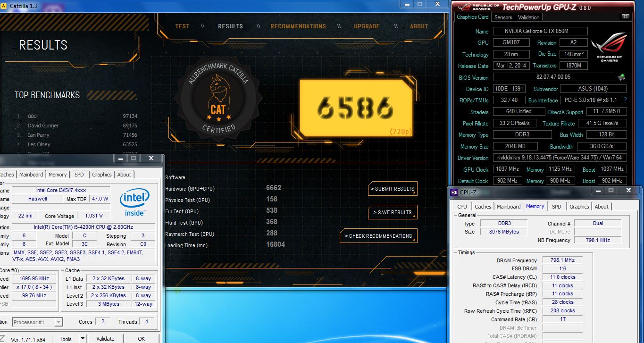Viewport: 644px width, 343px height.
Task: Click Ian Parry leaderboard entry
Action: [39, 135]
